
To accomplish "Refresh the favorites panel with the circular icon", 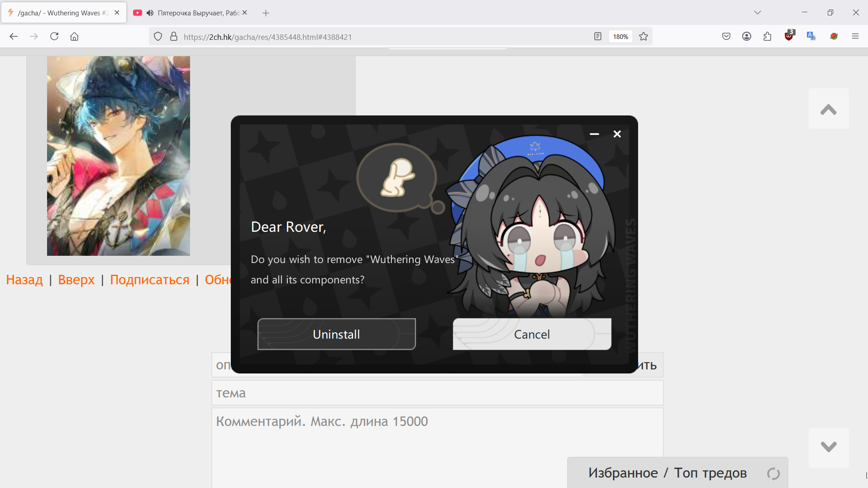I will coord(773,474).
